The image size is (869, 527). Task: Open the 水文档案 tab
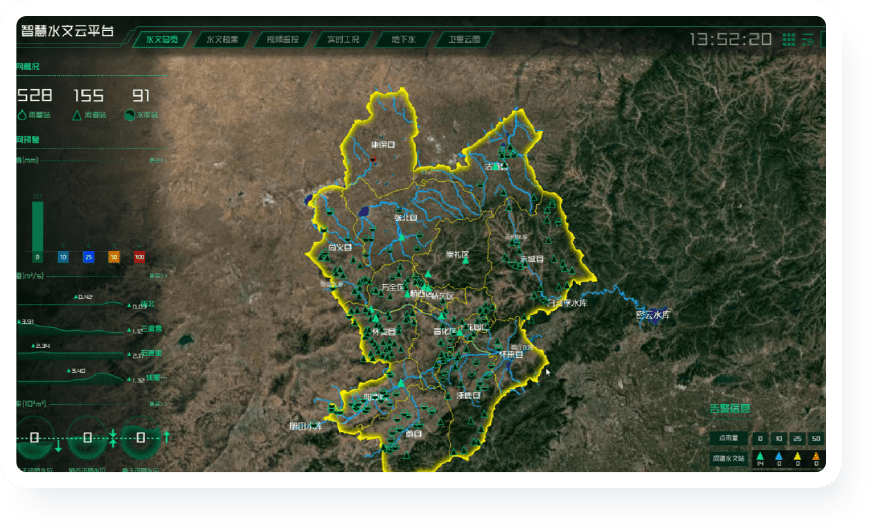pyautogui.click(x=222, y=39)
